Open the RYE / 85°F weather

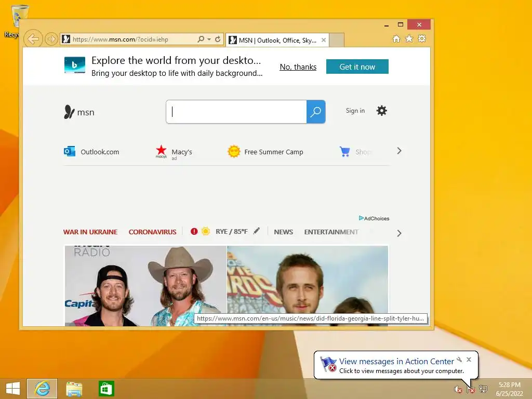click(x=231, y=231)
